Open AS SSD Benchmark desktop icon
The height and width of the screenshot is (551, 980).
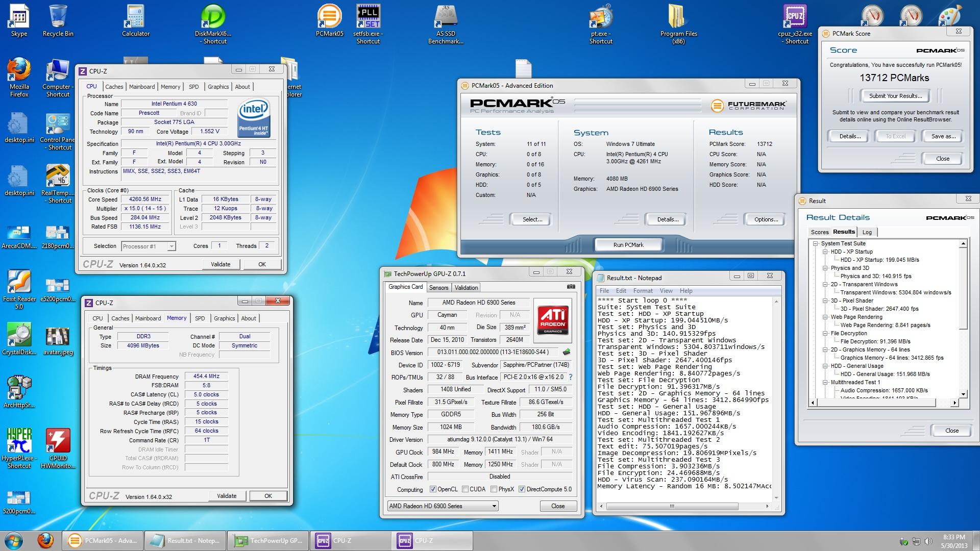tap(446, 24)
